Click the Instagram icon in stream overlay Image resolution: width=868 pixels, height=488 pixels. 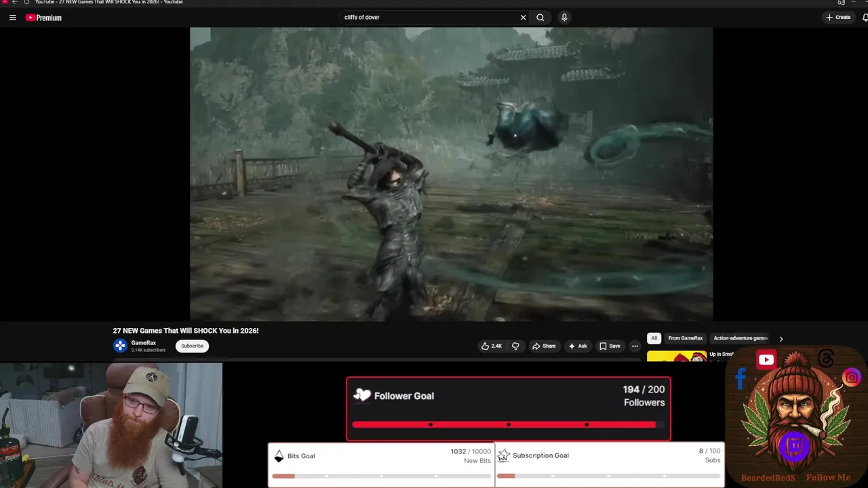pyautogui.click(x=852, y=378)
